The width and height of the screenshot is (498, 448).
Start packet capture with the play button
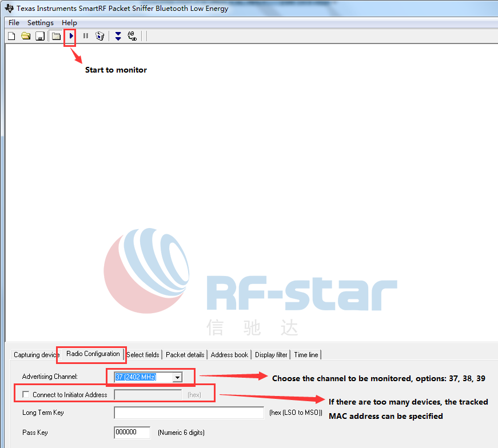[71, 36]
